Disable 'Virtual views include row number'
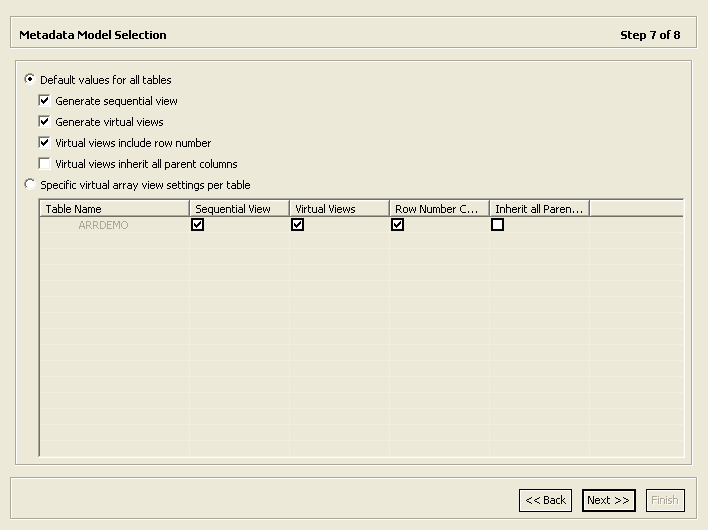The image size is (708, 530). tap(44, 143)
